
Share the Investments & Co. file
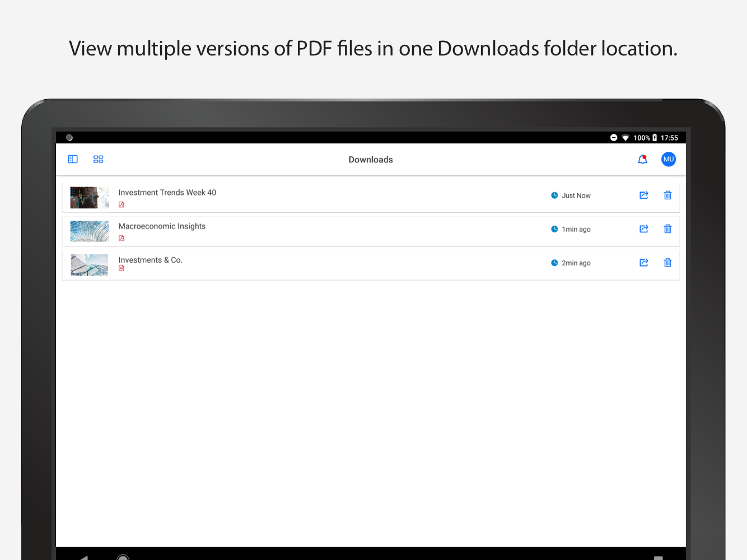click(644, 263)
